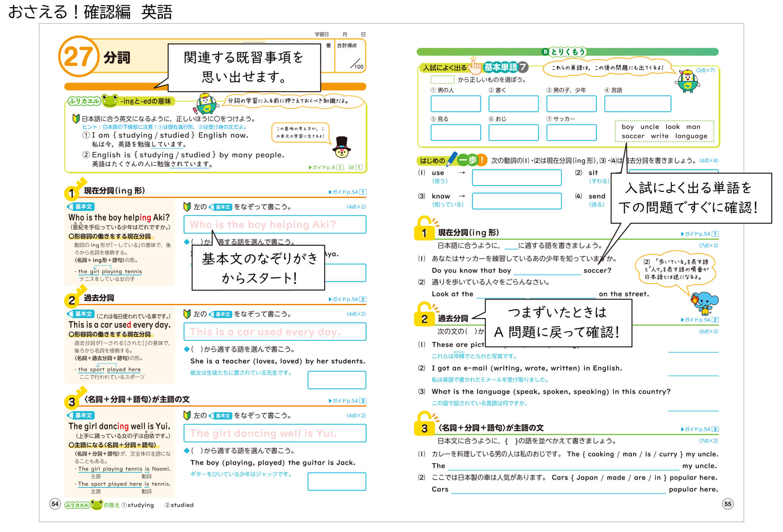Click the number 7 circle after 基本単語

click(523, 67)
